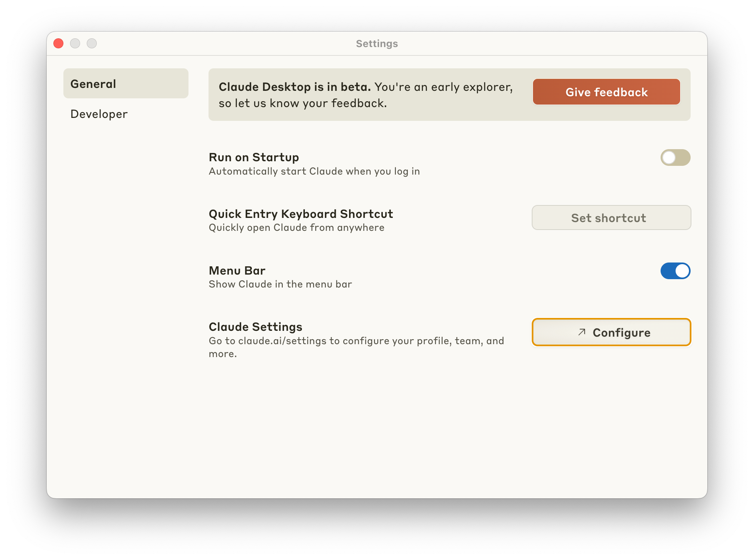Screen dimensions: 754x560
Task: Click 'Quickly open Claude from anywhere' text
Action: [297, 227]
